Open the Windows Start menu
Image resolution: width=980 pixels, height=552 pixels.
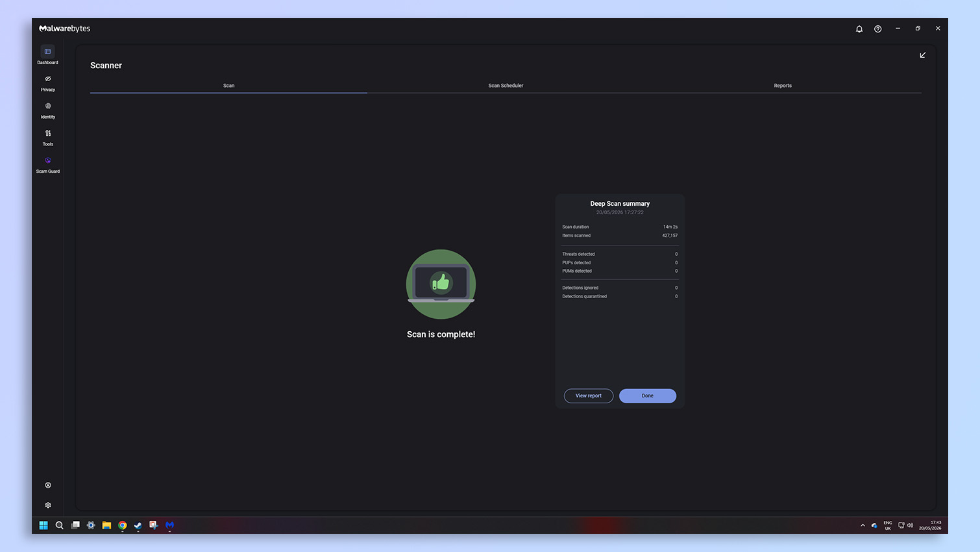43,525
